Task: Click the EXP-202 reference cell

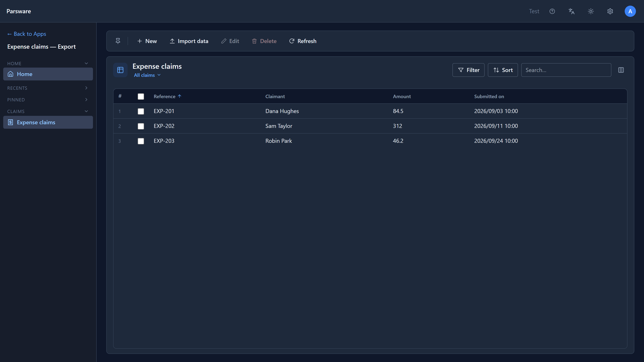Action: click(164, 126)
